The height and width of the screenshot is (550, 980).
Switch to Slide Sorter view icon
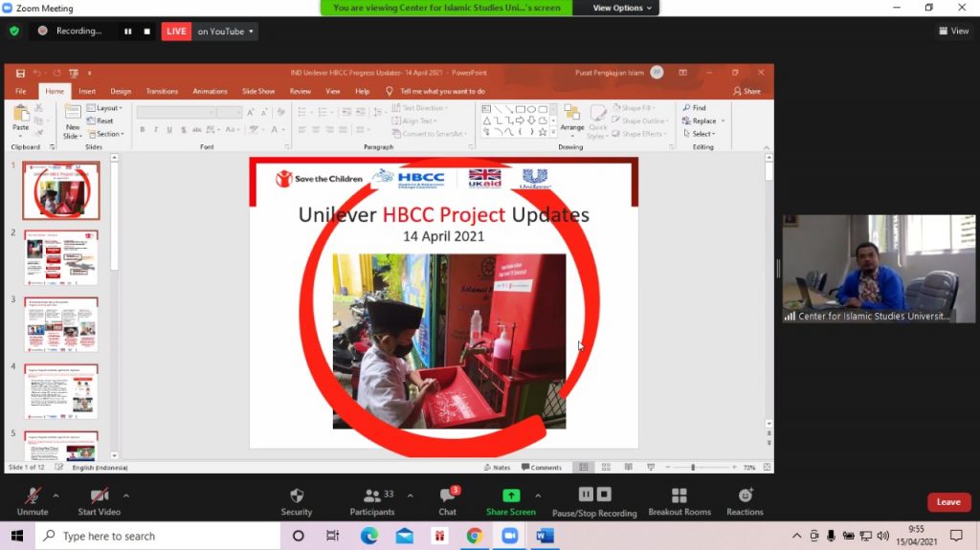[606, 468]
